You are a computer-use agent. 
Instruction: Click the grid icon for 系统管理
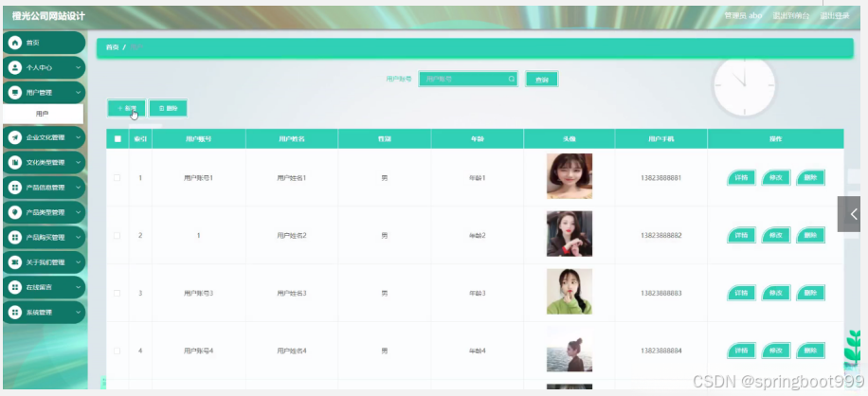click(15, 313)
